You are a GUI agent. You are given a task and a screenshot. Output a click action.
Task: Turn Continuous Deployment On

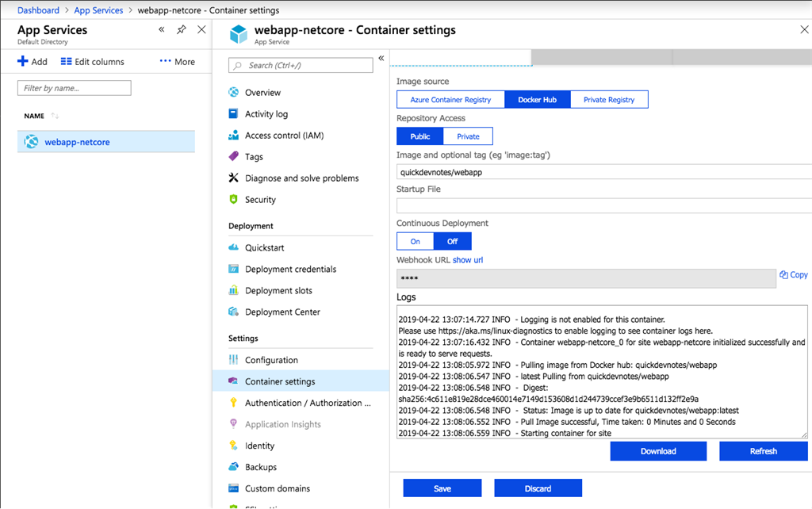[415, 240]
